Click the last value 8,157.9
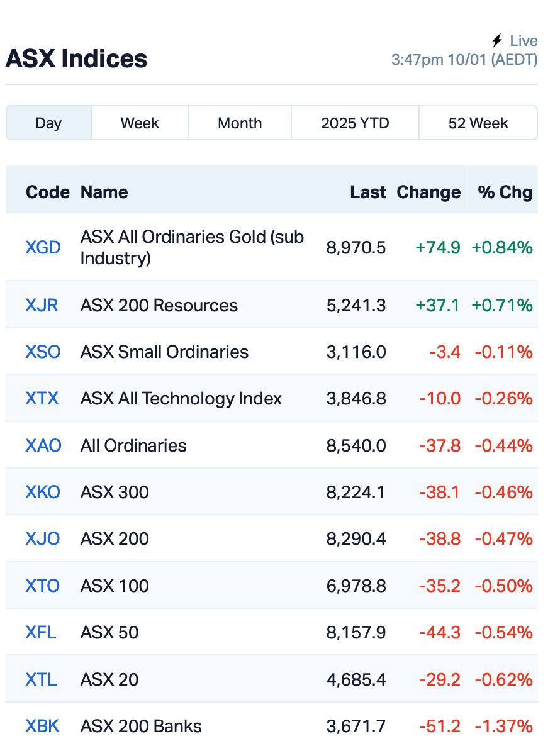The width and height of the screenshot is (560, 746). pyautogui.click(x=356, y=632)
